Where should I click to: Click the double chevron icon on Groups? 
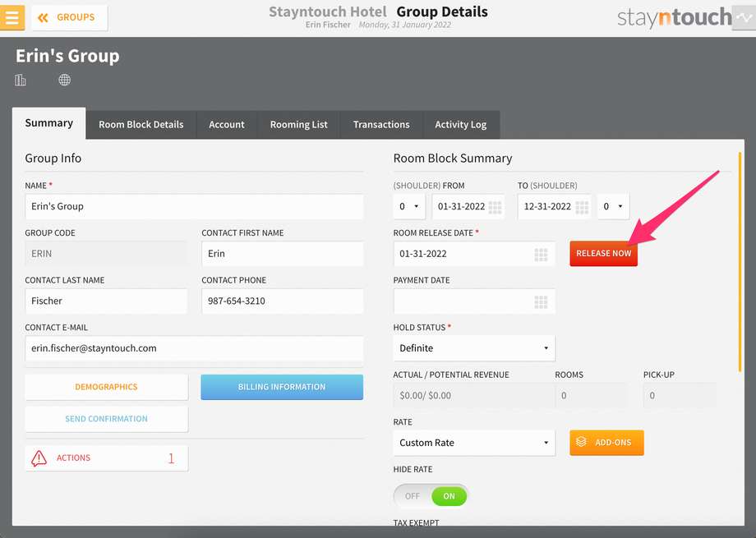coord(43,18)
